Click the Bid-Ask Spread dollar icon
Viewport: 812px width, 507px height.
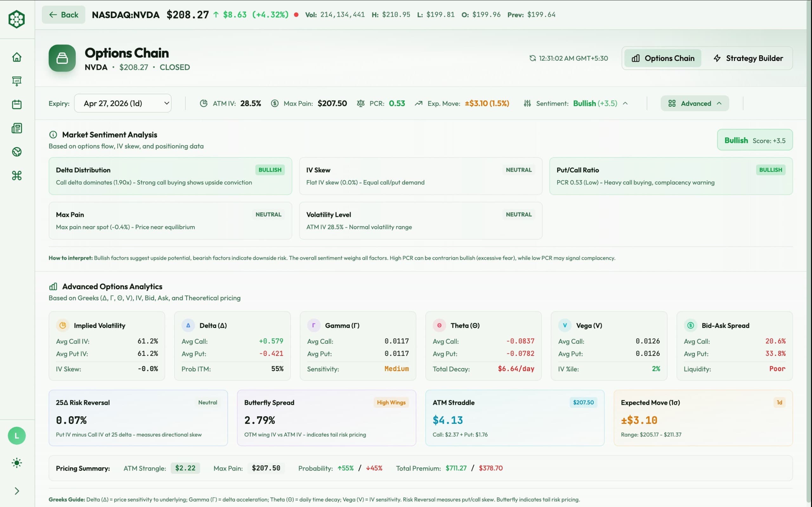pyautogui.click(x=691, y=325)
